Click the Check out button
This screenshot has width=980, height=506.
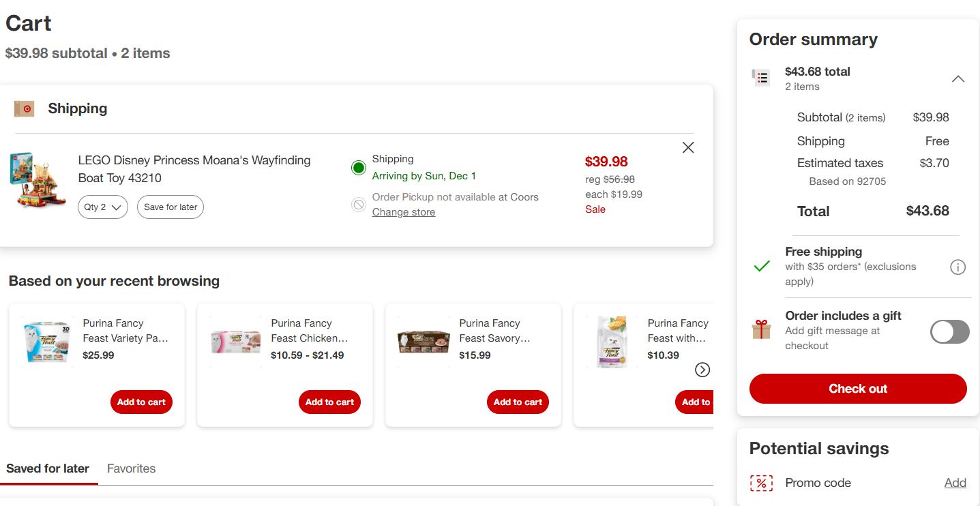[858, 389]
